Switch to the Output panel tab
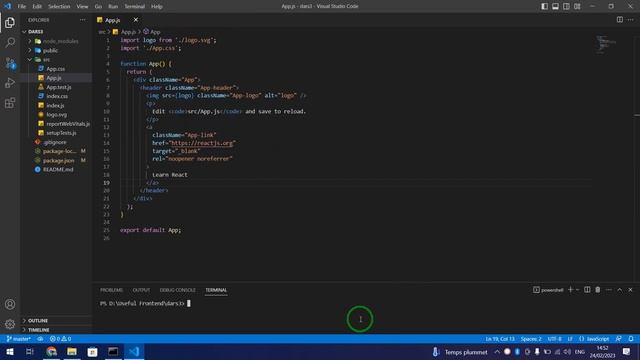The image size is (640, 360). (x=141, y=290)
